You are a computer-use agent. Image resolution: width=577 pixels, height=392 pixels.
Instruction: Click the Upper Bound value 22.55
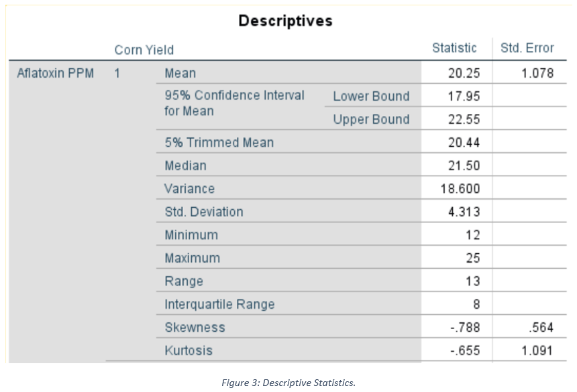(464, 119)
